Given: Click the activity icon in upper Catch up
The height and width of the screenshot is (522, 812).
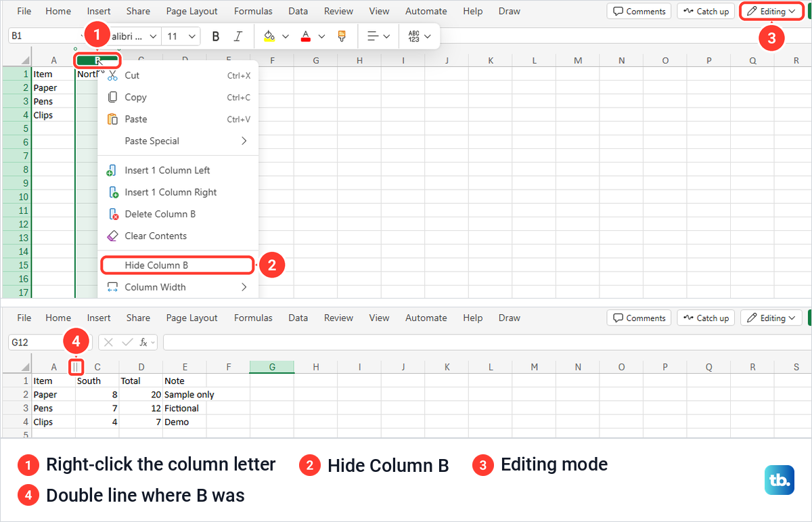Looking at the screenshot, I should tap(689, 12).
